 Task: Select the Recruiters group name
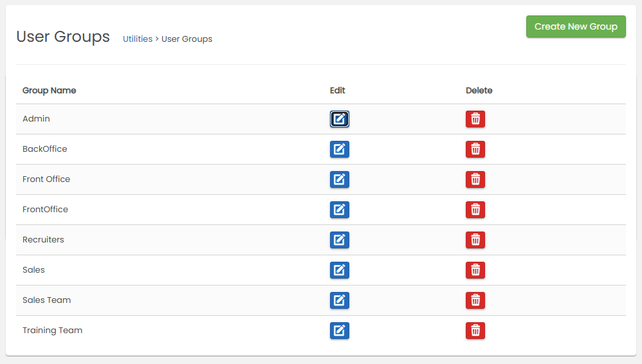pyautogui.click(x=43, y=239)
